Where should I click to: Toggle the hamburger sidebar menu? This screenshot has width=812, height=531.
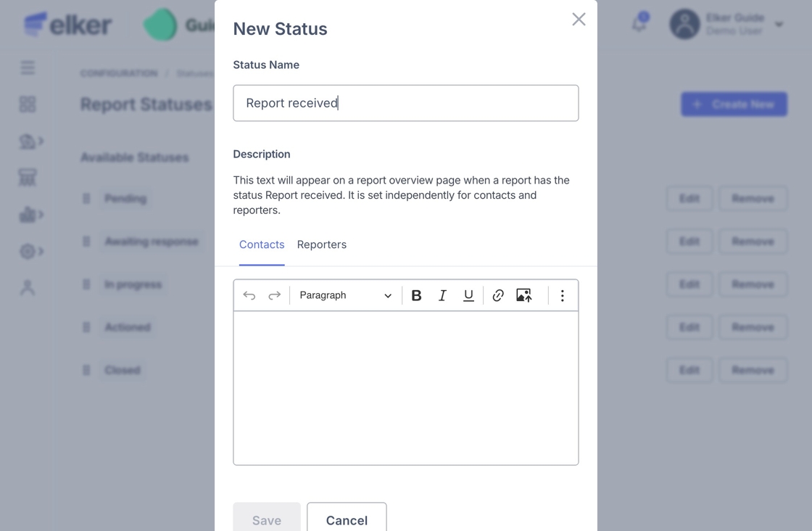point(28,67)
